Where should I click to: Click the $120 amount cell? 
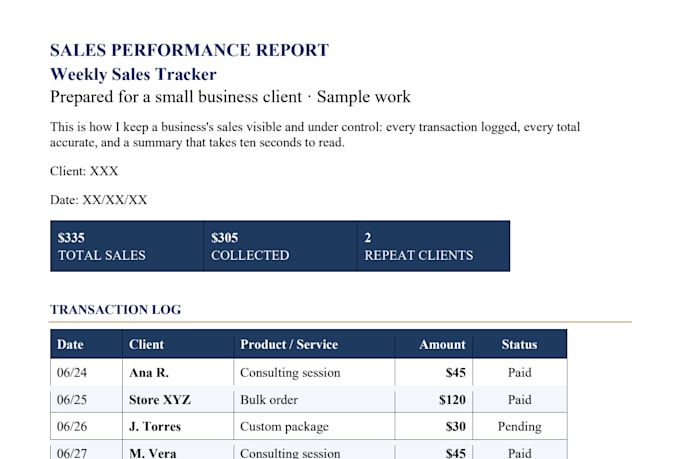click(434, 399)
